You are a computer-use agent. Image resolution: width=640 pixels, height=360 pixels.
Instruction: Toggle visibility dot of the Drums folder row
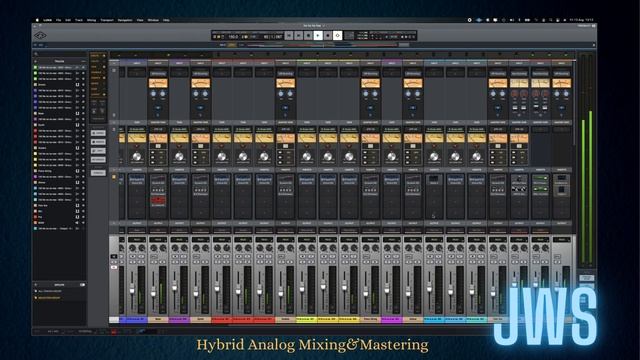tap(83, 84)
